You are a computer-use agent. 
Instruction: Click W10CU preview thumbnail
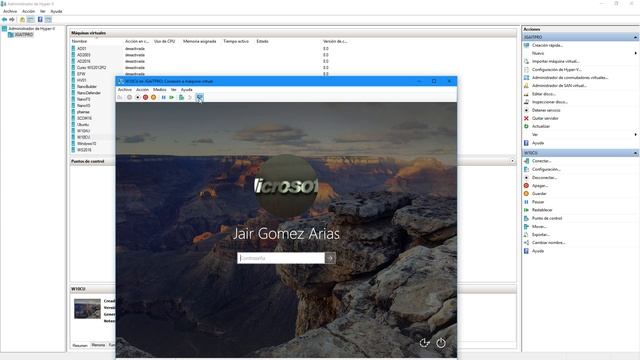pyautogui.click(x=87, y=309)
